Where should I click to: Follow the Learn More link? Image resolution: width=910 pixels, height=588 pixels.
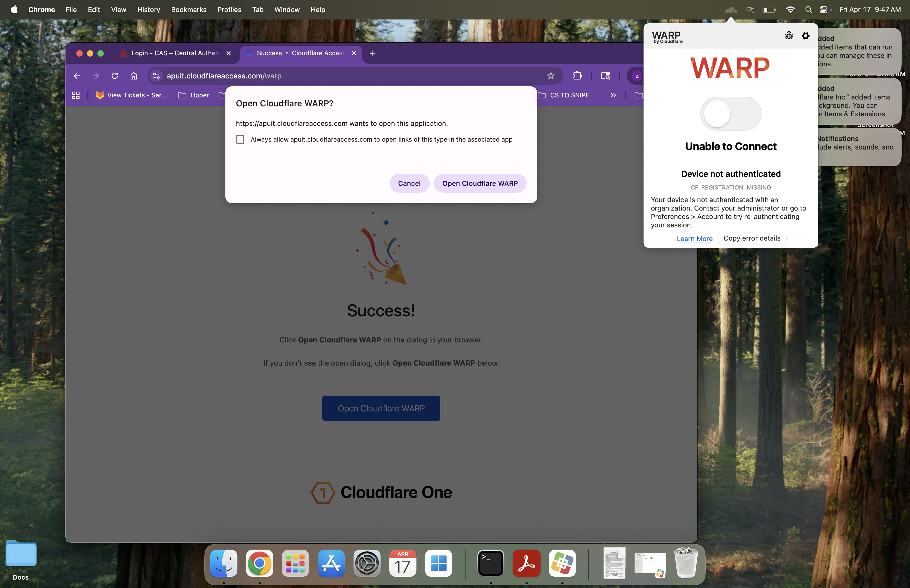(x=694, y=239)
